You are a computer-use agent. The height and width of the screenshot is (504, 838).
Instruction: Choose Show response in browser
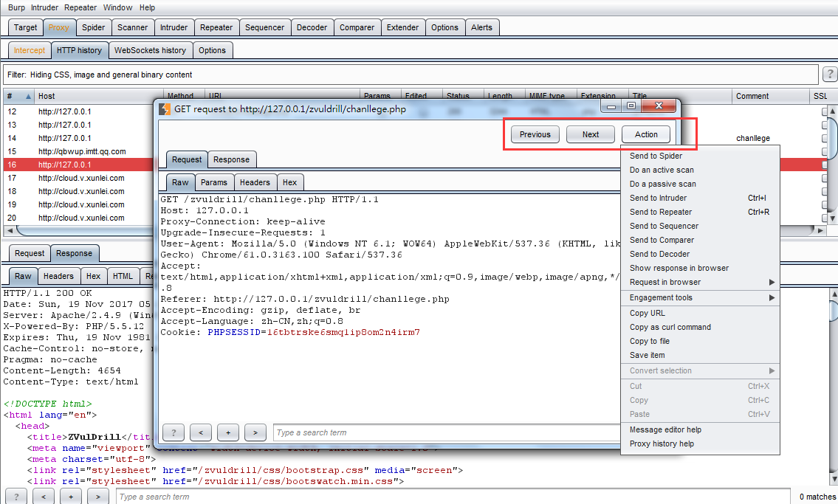click(700, 268)
